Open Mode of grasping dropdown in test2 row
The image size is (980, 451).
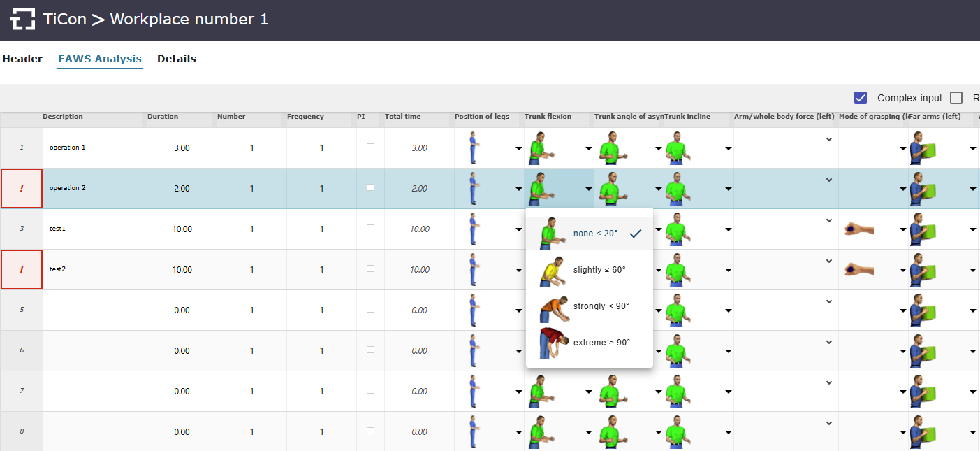tap(902, 270)
